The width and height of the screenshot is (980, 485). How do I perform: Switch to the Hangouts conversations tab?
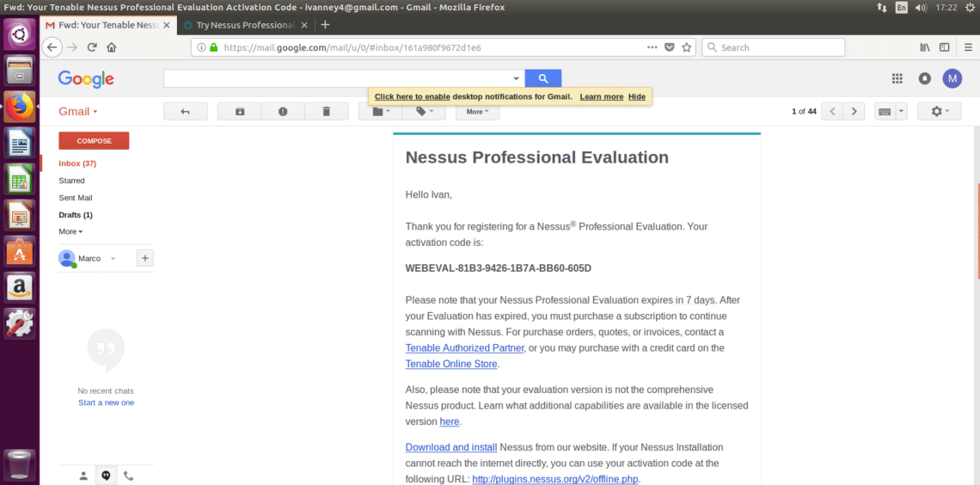106,476
